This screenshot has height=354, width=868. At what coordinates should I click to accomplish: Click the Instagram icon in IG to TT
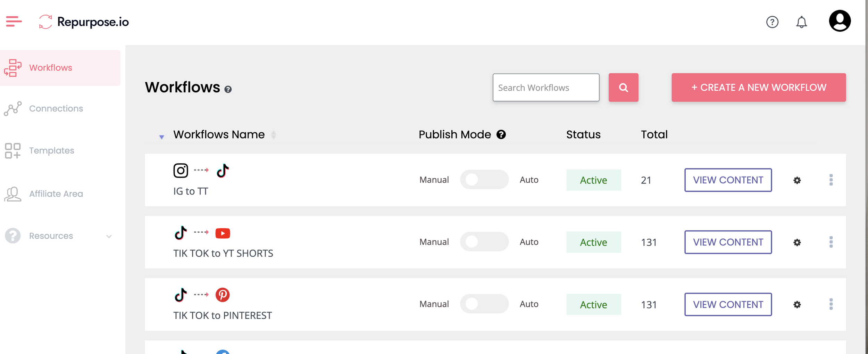coord(181,171)
